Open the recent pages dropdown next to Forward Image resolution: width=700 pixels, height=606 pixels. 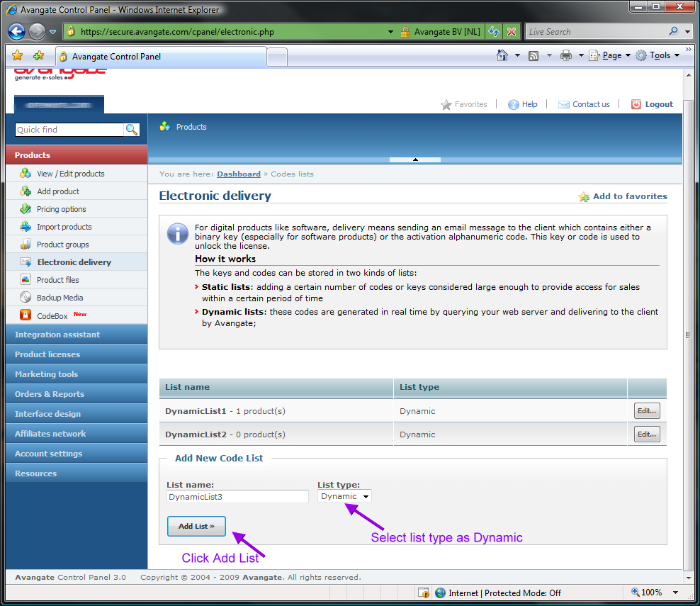click(52, 32)
